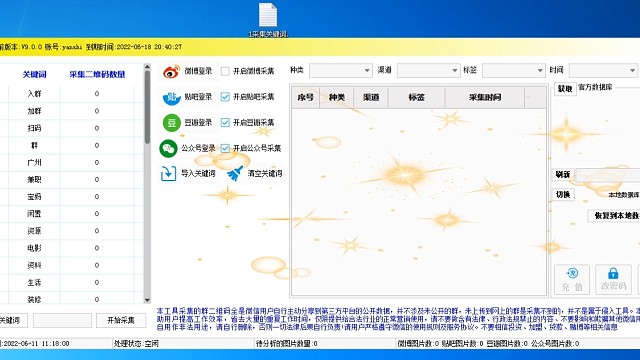
Task: Select the 装修 keyword row
Action: (71, 298)
